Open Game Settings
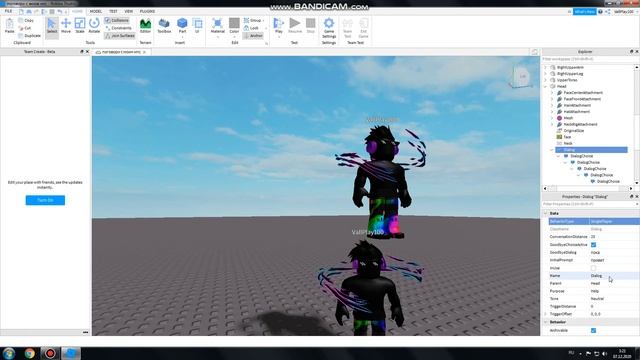The width and height of the screenshot is (640, 360). [x=329, y=28]
